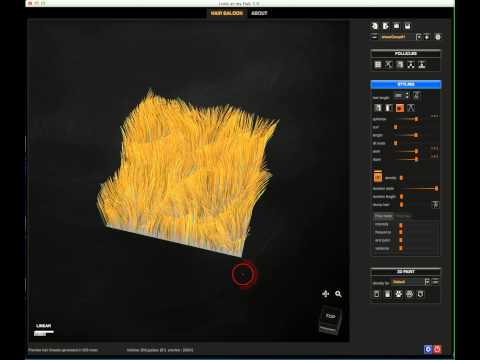The width and height of the screenshot is (480, 360).
Task: Click the magnifier zoom icon in viewport
Action: tap(338, 294)
